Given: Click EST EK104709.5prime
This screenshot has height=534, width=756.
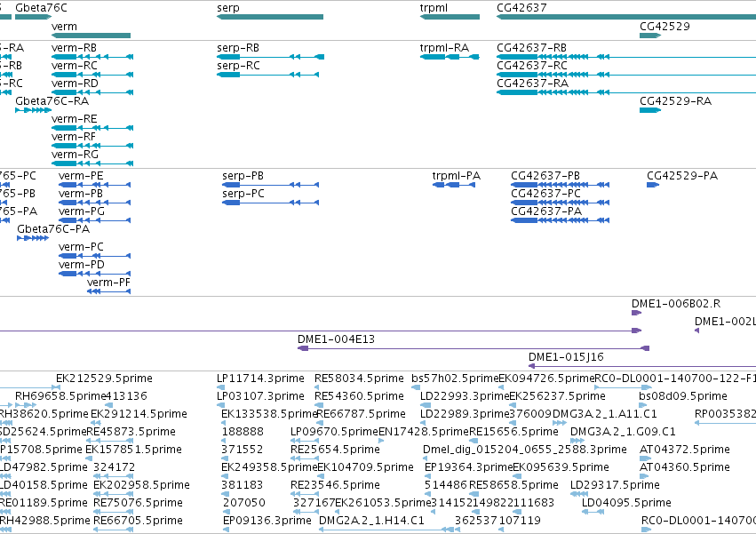Looking at the screenshot, I should (365, 468).
